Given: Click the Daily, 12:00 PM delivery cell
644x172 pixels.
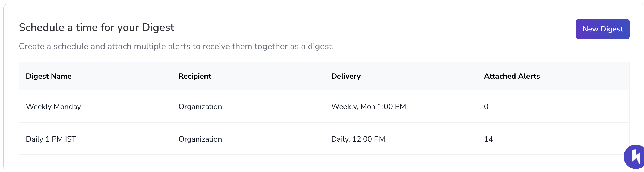Looking at the screenshot, I should pos(358,139).
